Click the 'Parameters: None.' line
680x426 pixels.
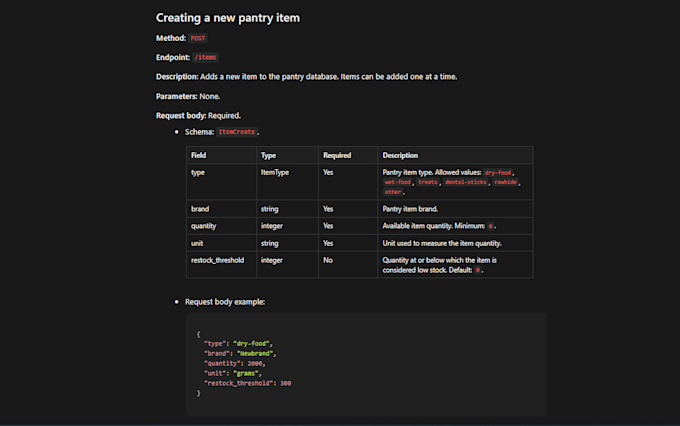coord(188,96)
